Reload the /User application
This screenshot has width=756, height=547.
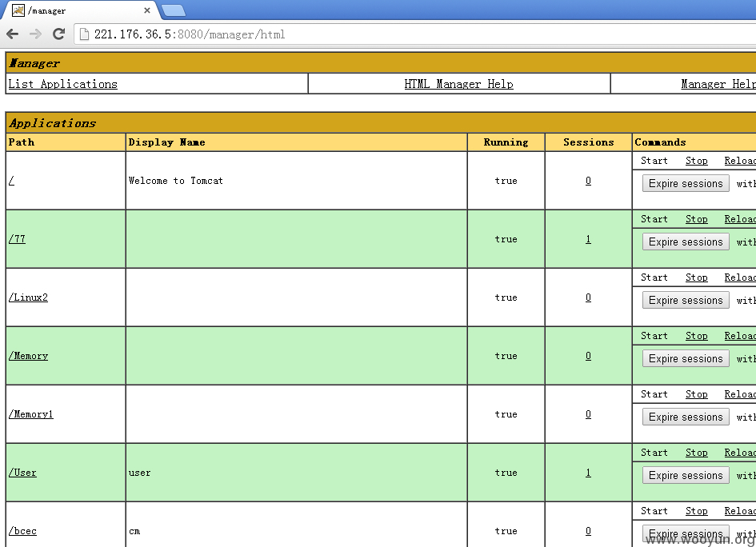click(x=740, y=452)
